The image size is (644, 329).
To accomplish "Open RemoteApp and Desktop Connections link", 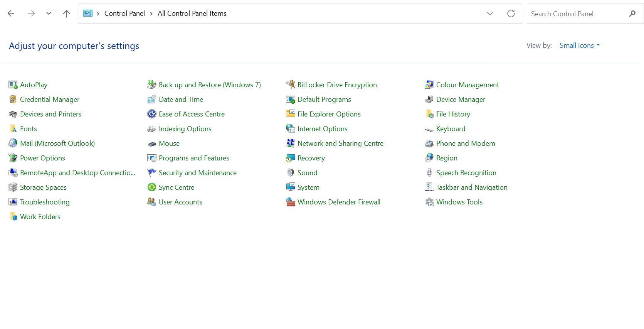I will [77, 173].
